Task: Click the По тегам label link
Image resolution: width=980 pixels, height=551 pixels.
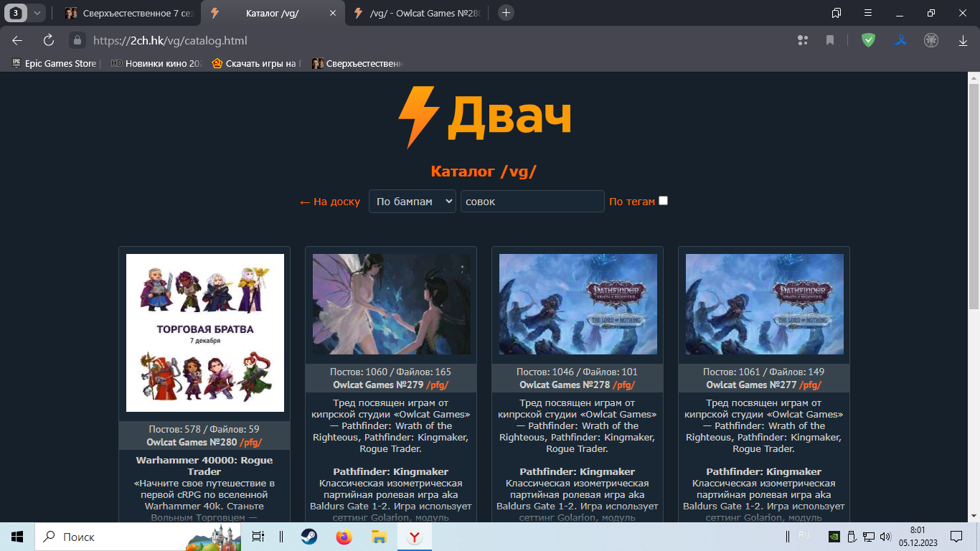Action: [x=632, y=202]
